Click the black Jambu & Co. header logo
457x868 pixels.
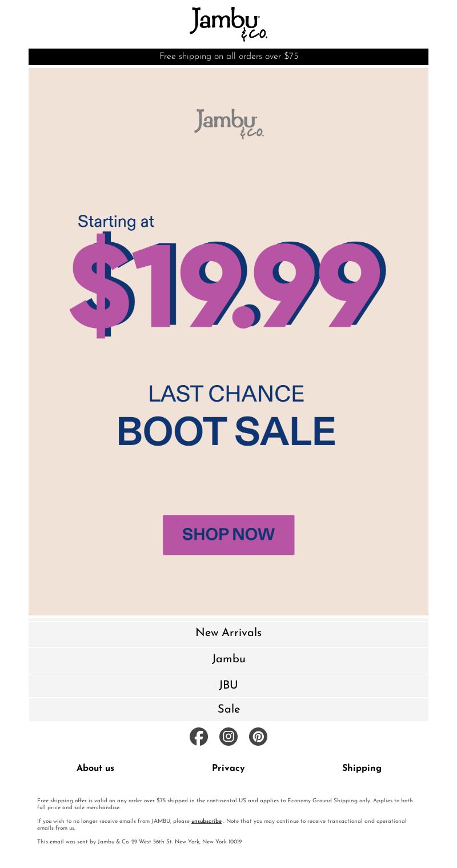click(228, 24)
